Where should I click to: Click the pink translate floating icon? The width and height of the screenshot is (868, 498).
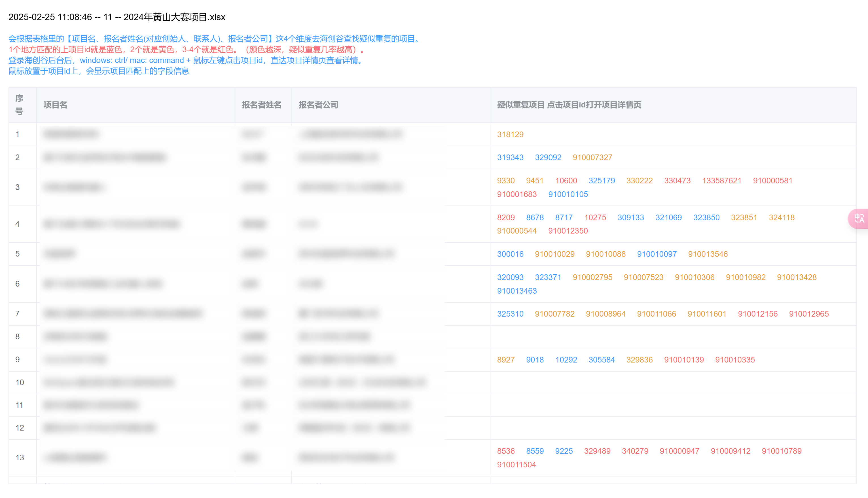tap(859, 218)
